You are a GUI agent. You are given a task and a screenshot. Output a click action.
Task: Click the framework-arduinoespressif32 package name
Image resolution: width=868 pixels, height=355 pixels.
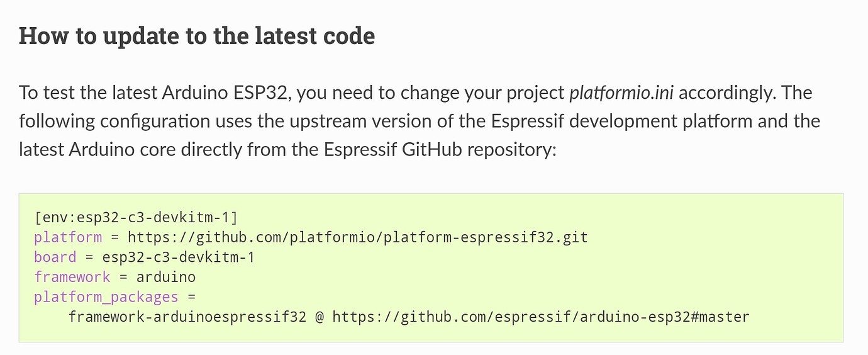pos(187,317)
